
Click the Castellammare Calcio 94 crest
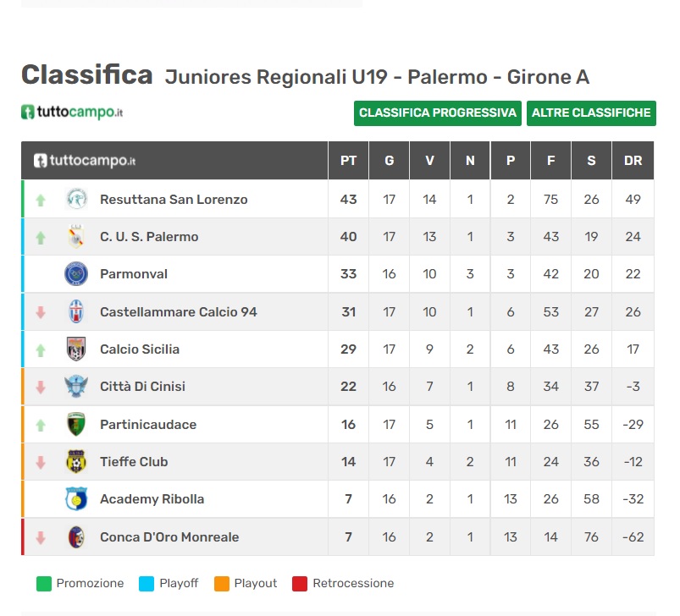tap(76, 311)
